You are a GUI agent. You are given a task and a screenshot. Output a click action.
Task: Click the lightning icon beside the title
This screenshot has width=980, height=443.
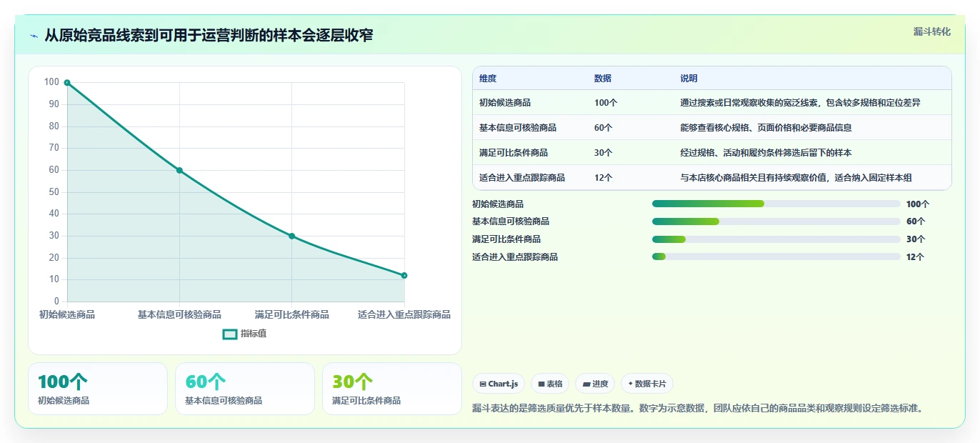pyautogui.click(x=34, y=36)
